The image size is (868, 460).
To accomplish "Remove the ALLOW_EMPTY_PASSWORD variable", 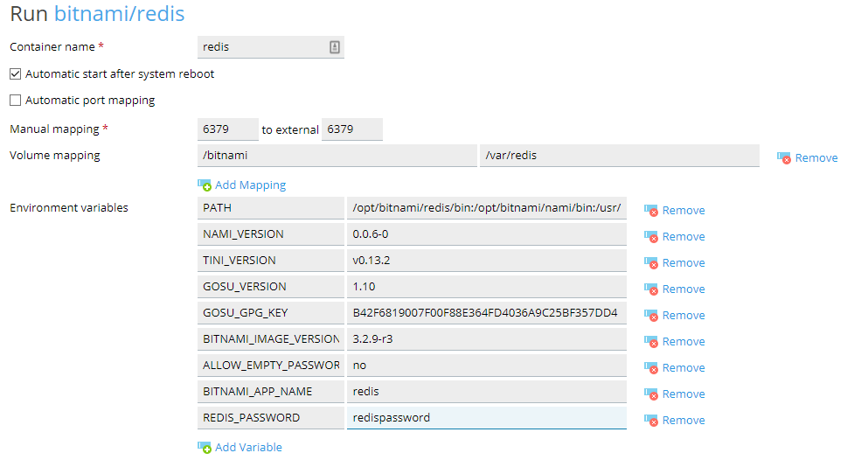I will [683, 367].
